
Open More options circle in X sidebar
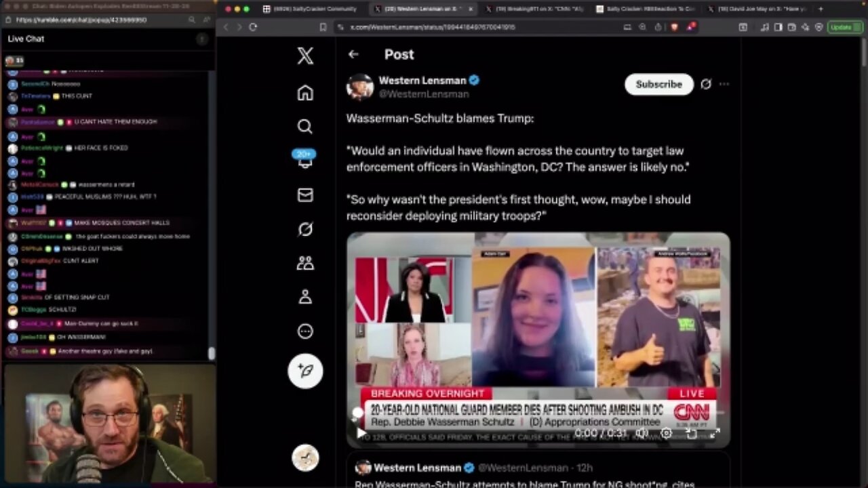305,331
